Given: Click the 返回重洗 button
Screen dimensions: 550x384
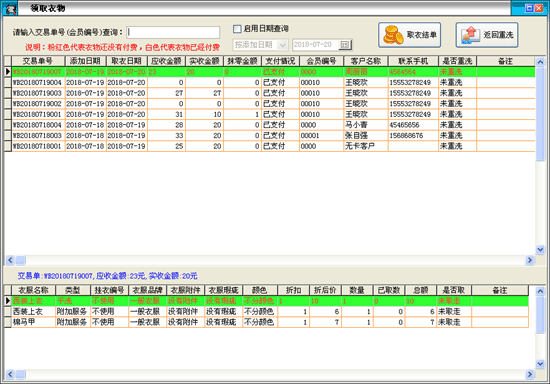Looking at the screenshot, I should [x=487, y=35].
